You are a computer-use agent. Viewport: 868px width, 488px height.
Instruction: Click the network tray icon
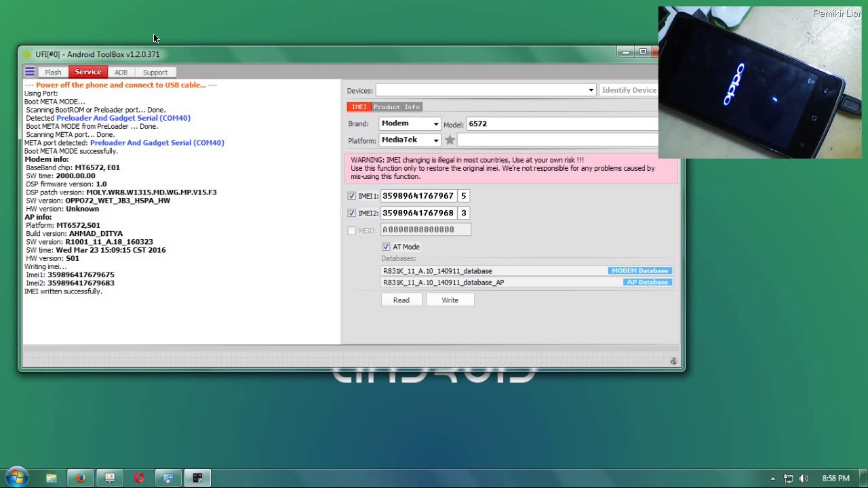coord(789,479)
